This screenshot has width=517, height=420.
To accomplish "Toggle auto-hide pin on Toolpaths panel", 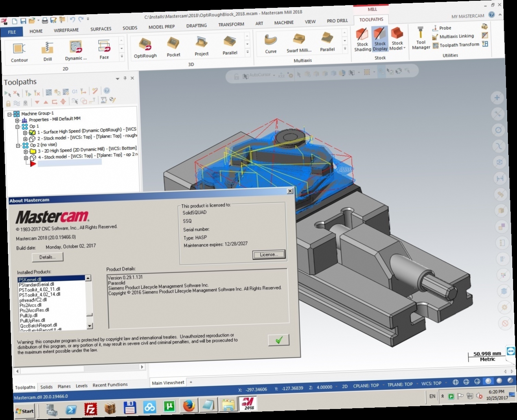I will [x=125, y=78].
